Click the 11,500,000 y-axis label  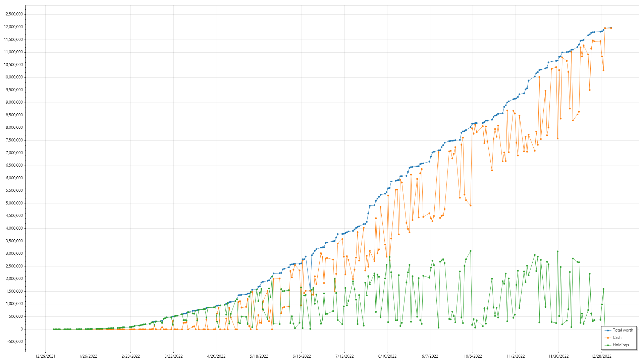point(13,40)
